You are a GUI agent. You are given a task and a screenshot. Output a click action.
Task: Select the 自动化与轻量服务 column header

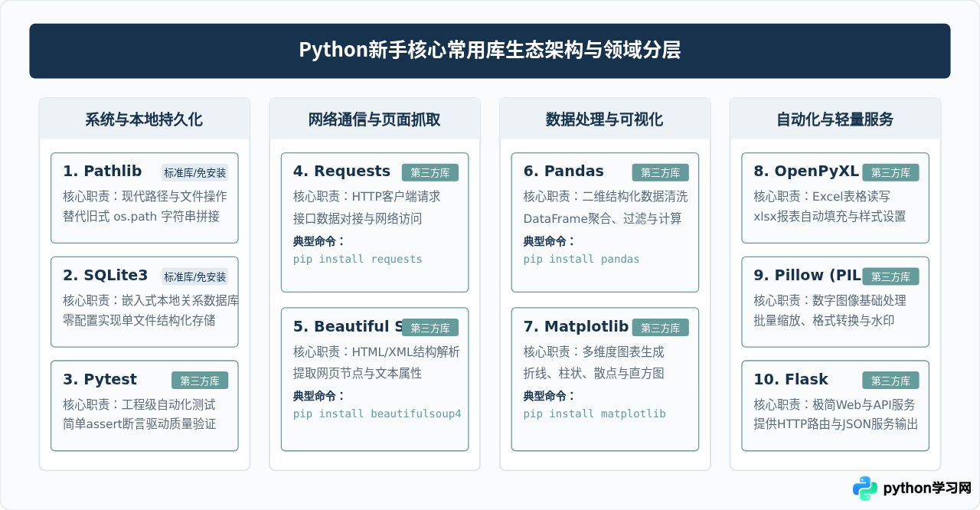(x=835, y=119)
